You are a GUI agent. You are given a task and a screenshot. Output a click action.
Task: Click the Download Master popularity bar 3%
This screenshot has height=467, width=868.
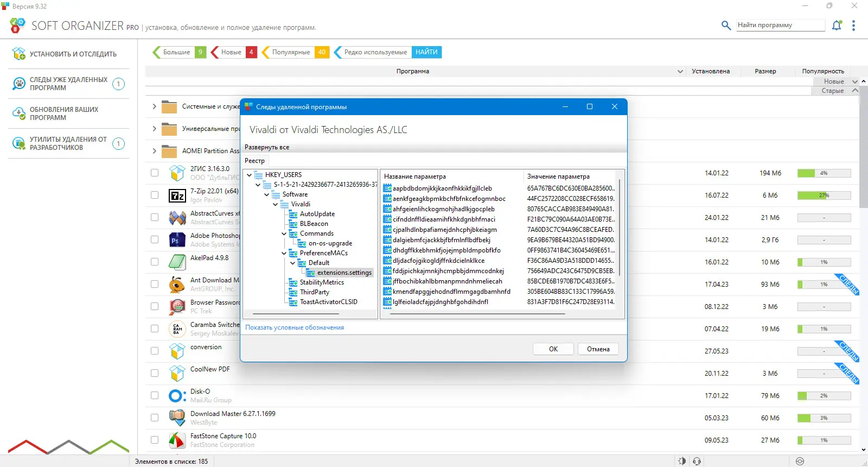824,418
